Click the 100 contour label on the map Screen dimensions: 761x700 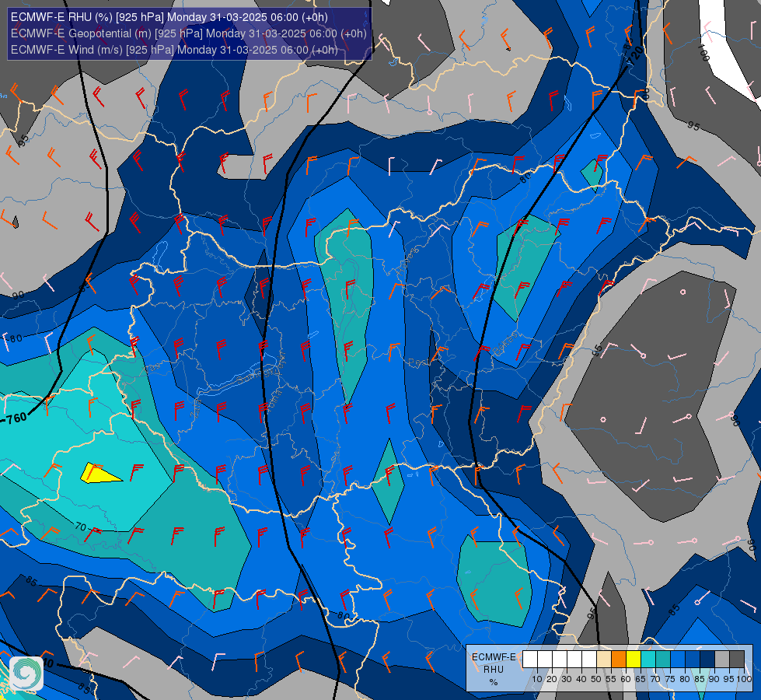click(703, 52)
